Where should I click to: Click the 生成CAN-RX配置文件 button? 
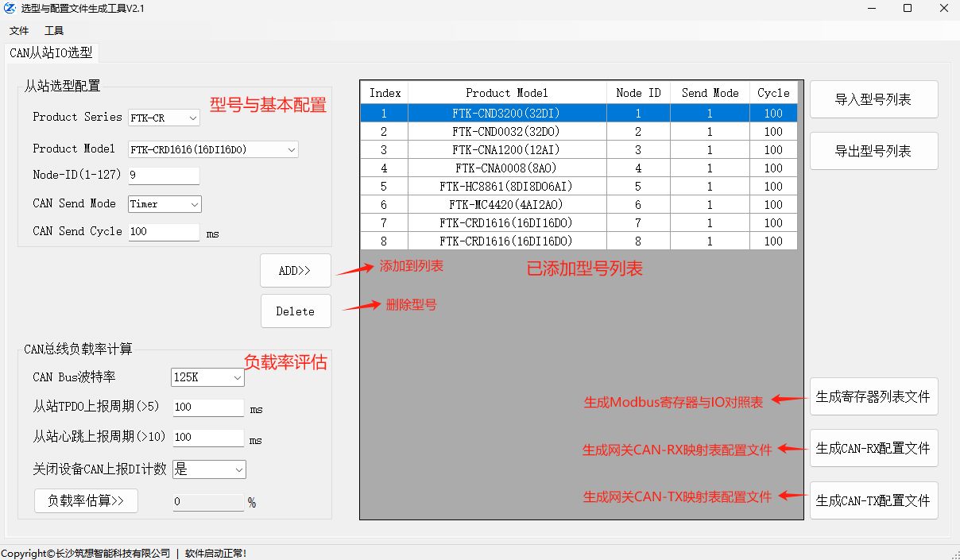tap(873, 448)
